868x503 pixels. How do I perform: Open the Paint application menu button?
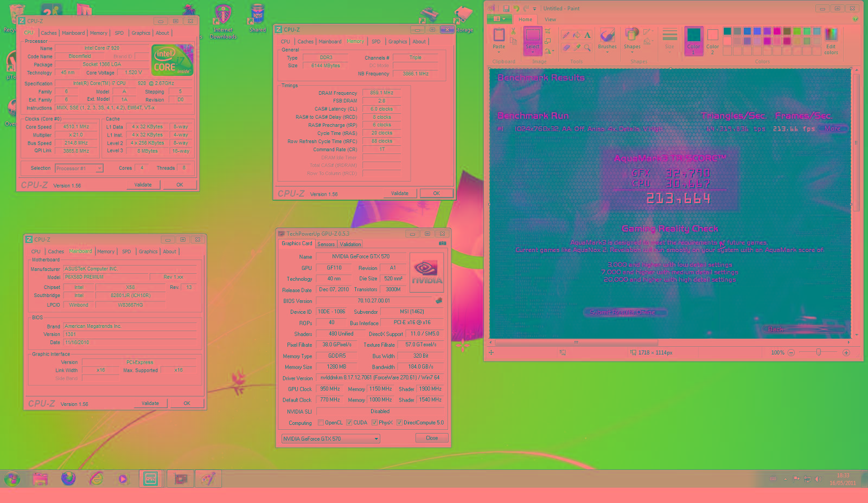click(x=499, y=19)
